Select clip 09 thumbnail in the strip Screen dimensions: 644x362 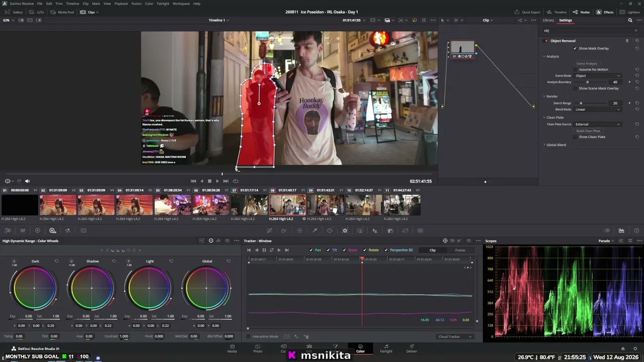[326, 205]
